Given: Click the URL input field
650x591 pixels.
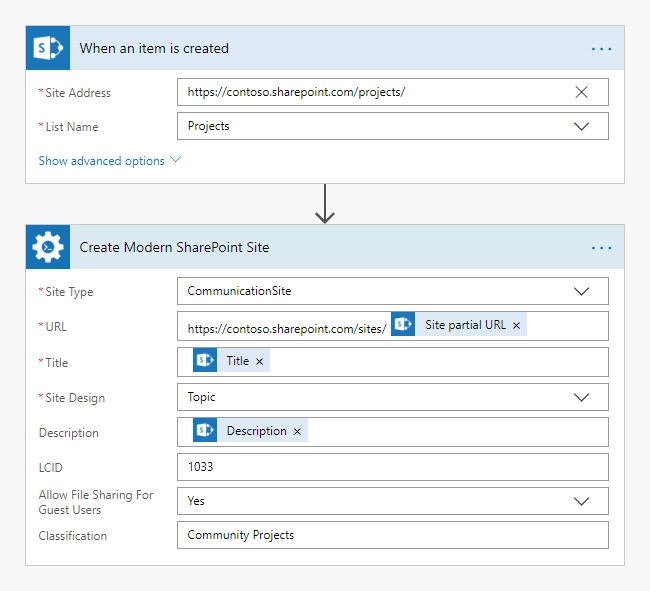Looking at the screenshot, I should tap(393, 326).
